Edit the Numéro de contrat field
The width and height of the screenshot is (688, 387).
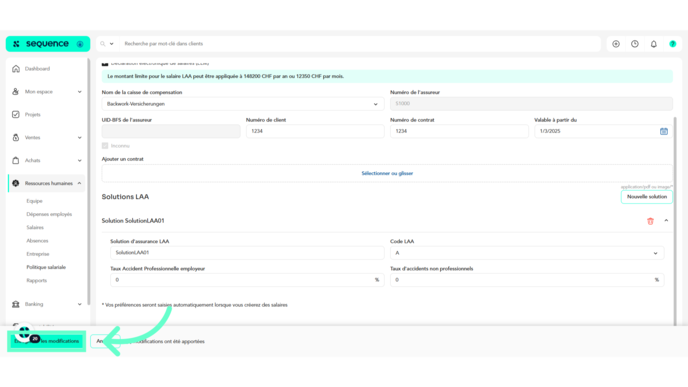click(459, 131)
